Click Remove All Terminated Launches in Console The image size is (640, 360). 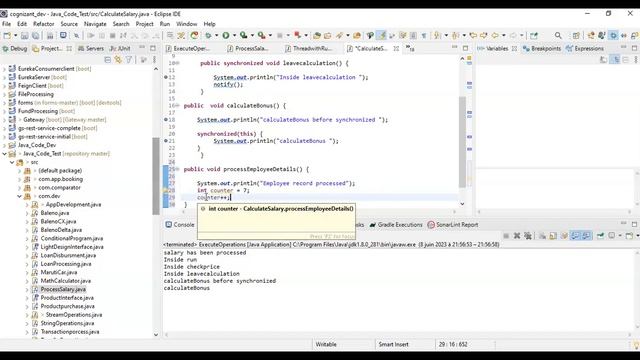528,236
